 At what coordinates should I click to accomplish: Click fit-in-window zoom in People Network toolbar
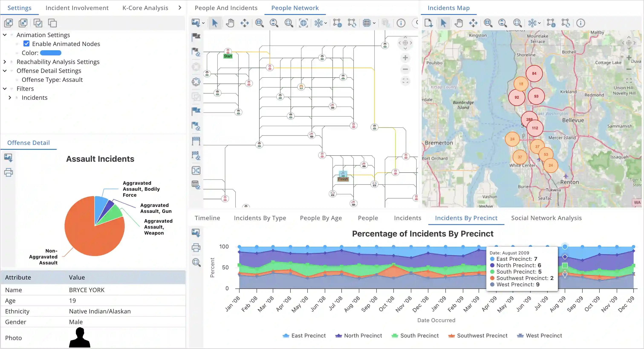pos(289,23)
